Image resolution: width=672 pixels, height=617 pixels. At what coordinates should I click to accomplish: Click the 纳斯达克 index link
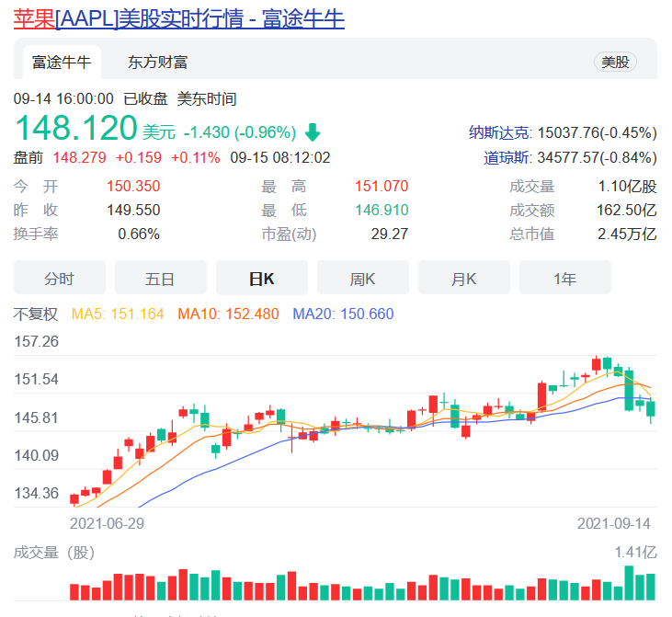click(x=499, y=132)
